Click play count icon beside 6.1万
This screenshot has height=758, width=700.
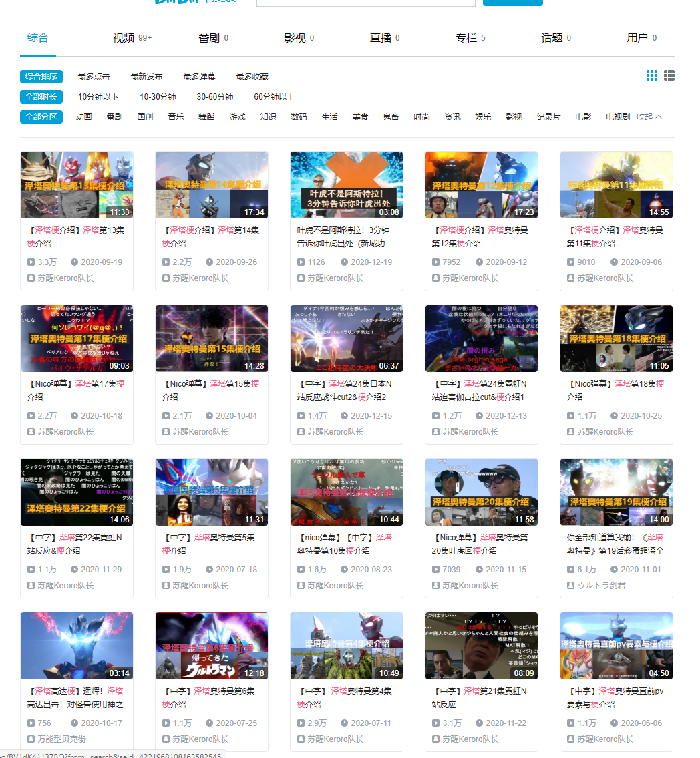point(570,570)
